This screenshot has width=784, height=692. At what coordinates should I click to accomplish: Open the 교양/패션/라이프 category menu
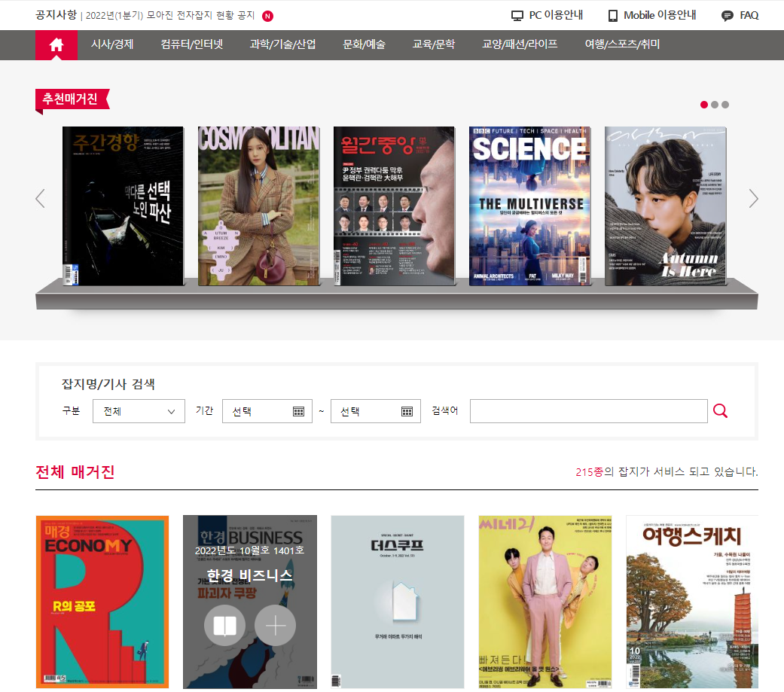click(x=520, y=44)
